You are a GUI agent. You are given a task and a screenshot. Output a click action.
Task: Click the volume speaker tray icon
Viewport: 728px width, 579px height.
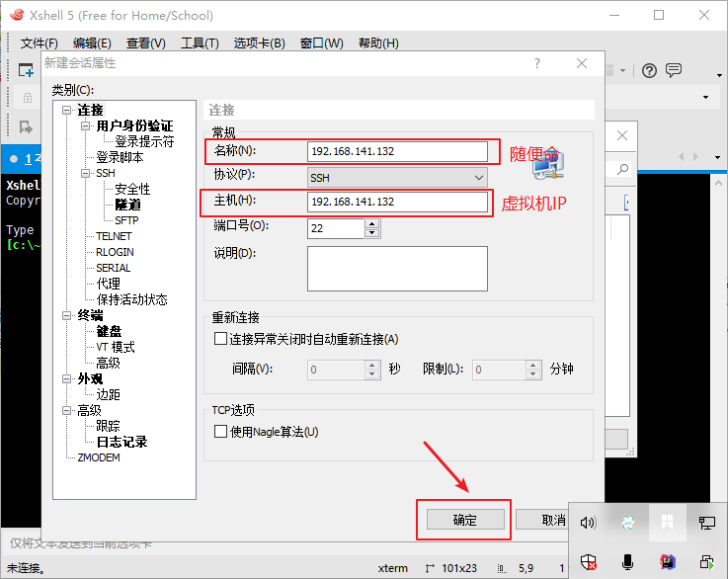tap(589, 523)
